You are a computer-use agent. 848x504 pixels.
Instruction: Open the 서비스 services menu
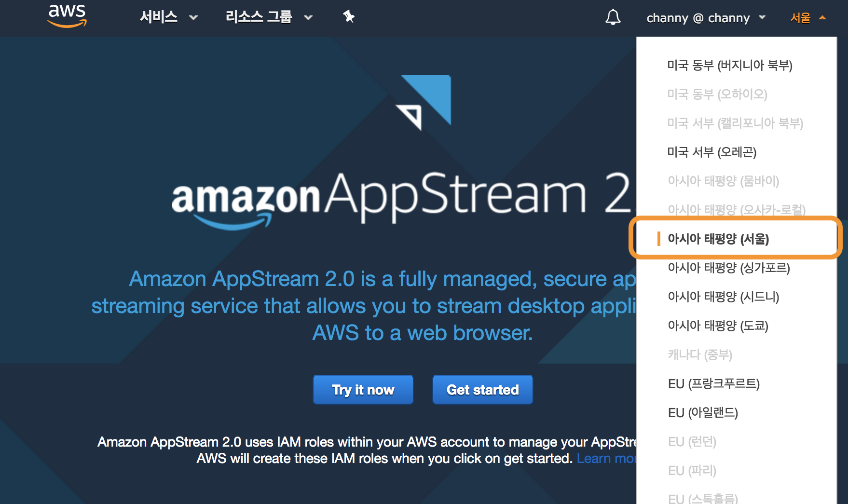coord(168,17)
